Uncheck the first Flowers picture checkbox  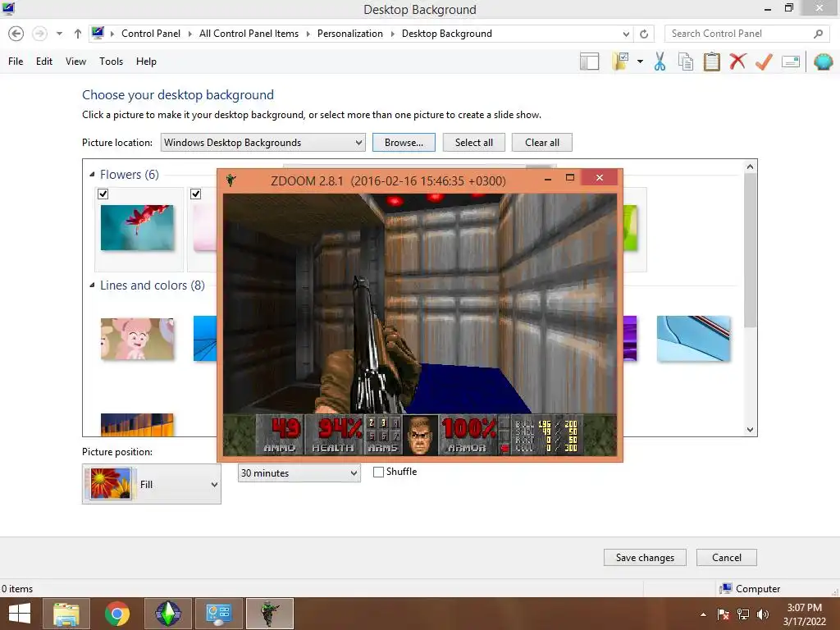point(103,194)
